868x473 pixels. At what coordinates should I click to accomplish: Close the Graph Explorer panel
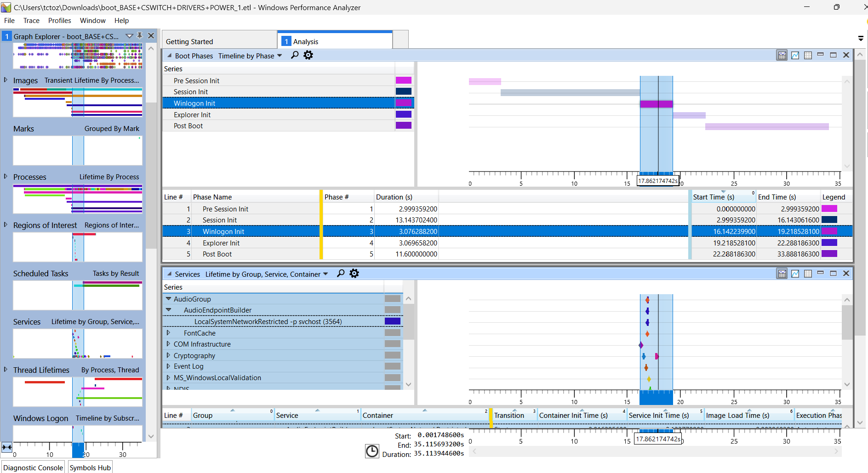[x=151, y=36]
